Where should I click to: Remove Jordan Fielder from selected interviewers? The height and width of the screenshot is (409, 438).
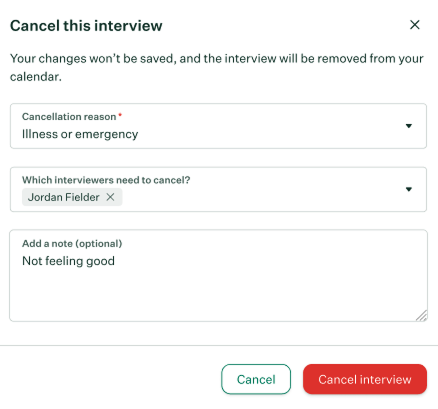110,197
